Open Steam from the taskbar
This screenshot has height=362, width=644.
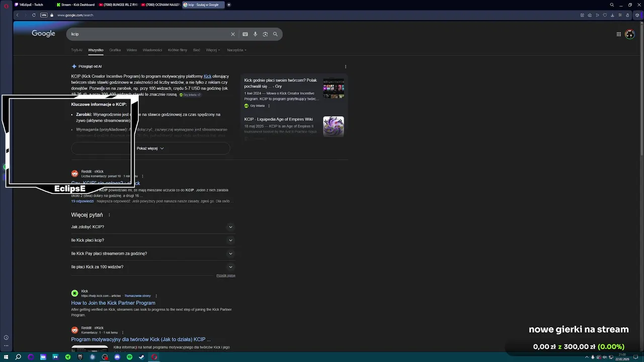pos(141,357)
